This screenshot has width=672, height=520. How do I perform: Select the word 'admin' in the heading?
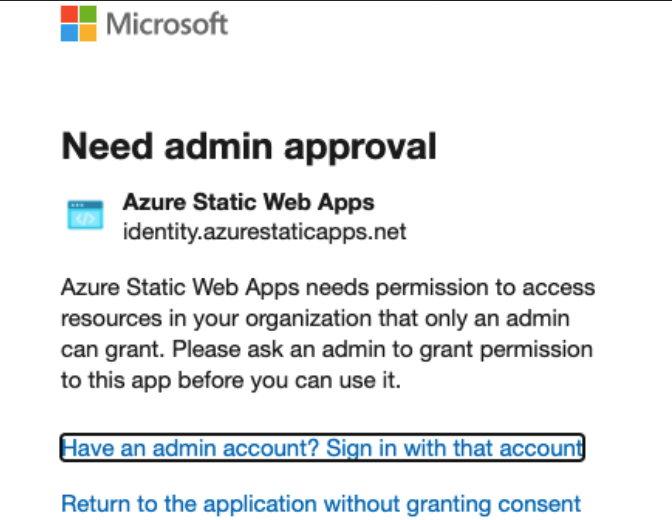[x=218, y=147]
